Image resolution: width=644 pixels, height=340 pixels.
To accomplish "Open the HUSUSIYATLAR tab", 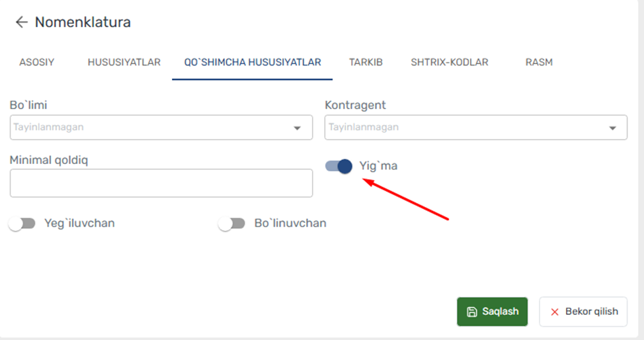I will tap(124, 62).
